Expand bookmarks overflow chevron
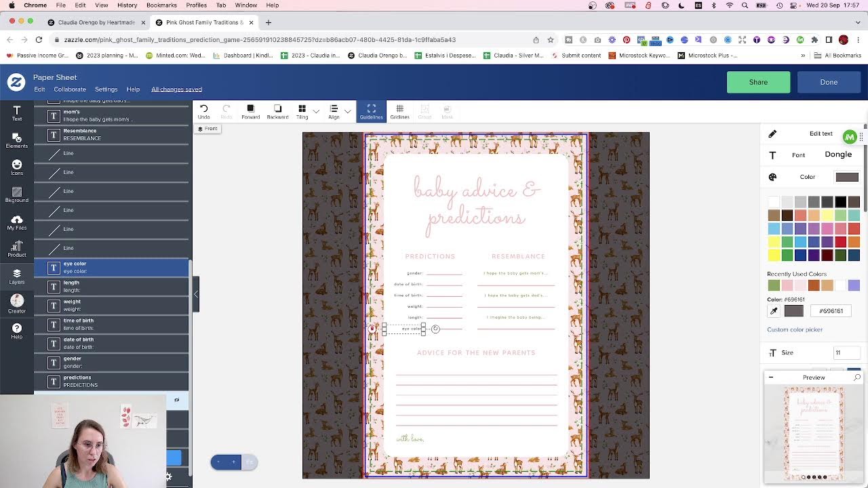The height and width of the screenshot is (488, 868). [803, 56]
